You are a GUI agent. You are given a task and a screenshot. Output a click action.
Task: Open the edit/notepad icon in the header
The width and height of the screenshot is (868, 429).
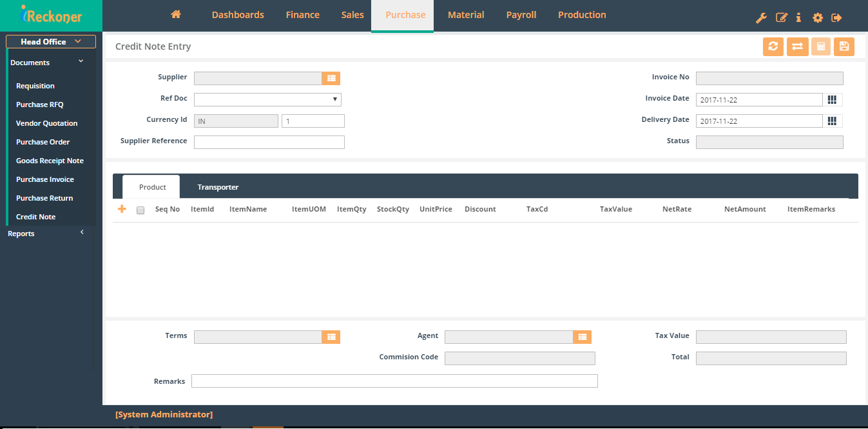click(780, 18)
